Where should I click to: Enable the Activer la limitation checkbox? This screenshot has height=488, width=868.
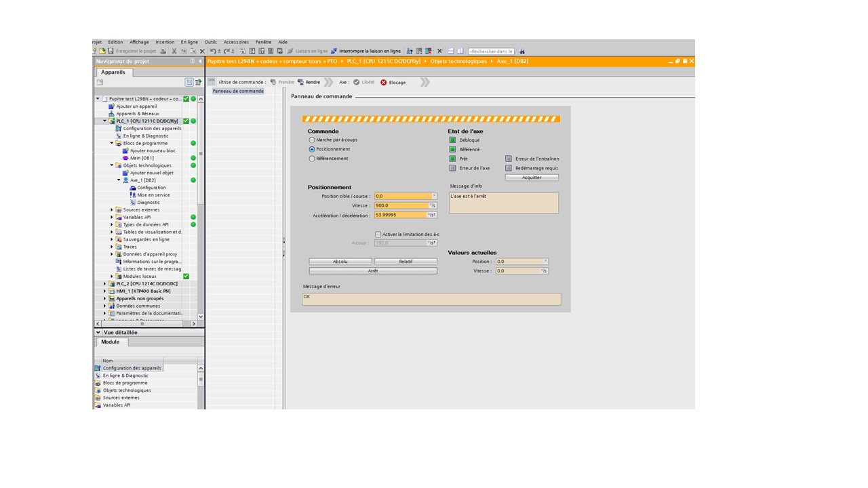point(378,235)
